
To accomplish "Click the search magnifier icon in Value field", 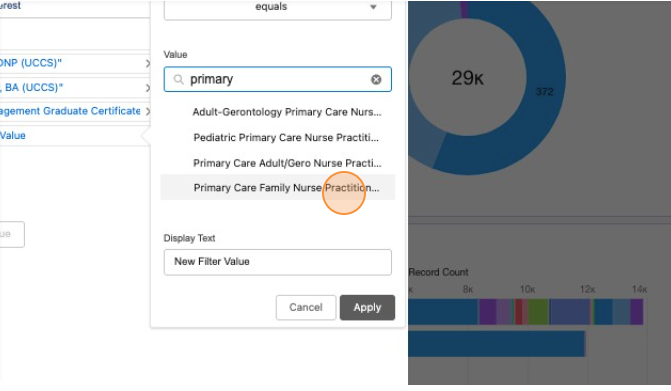I will 178,80.
